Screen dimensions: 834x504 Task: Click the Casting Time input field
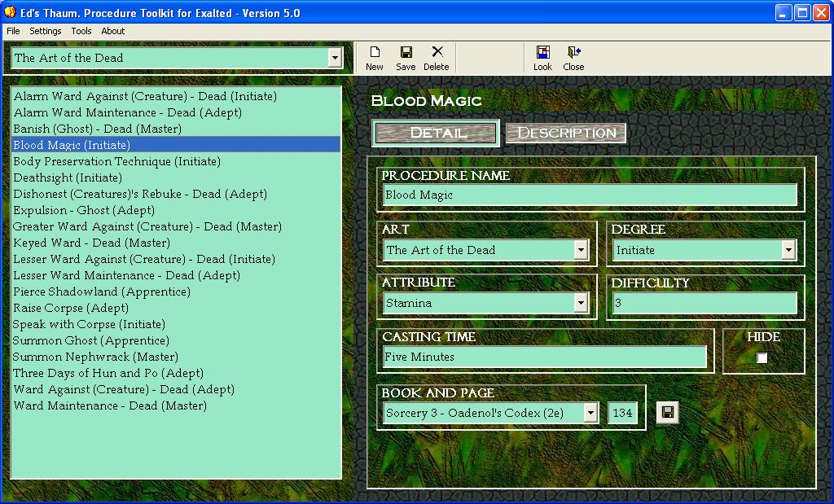[x=545, y=357]
